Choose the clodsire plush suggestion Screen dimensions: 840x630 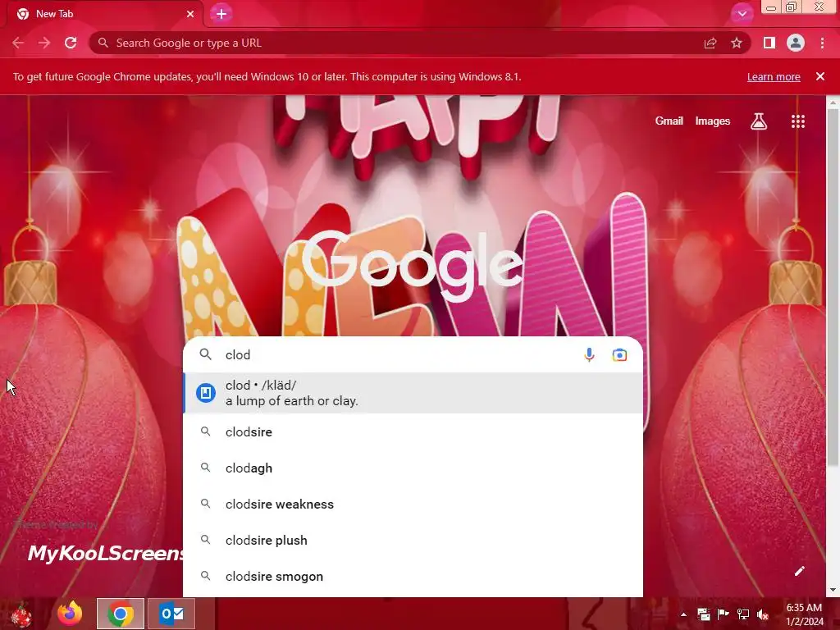click(413, 540)
